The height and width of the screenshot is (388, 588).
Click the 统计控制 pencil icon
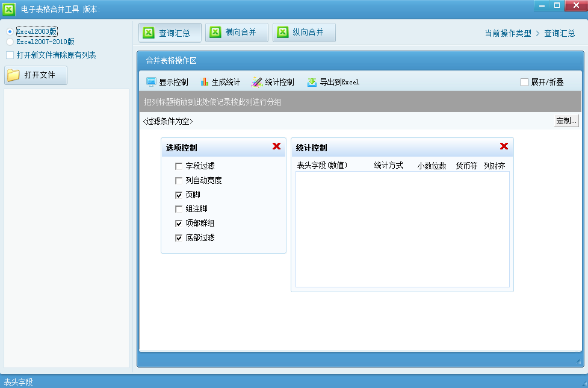257,82
